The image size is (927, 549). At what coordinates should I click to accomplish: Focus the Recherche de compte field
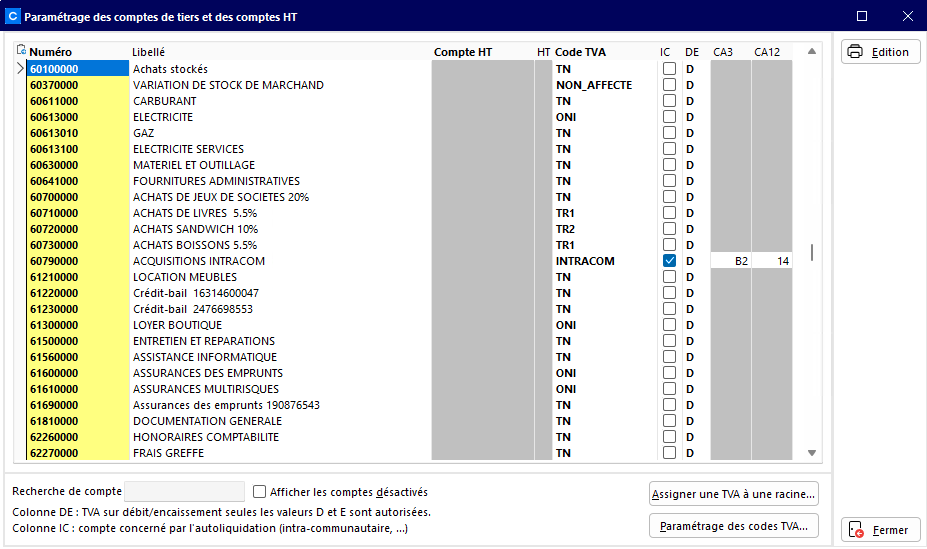point(184,491)
